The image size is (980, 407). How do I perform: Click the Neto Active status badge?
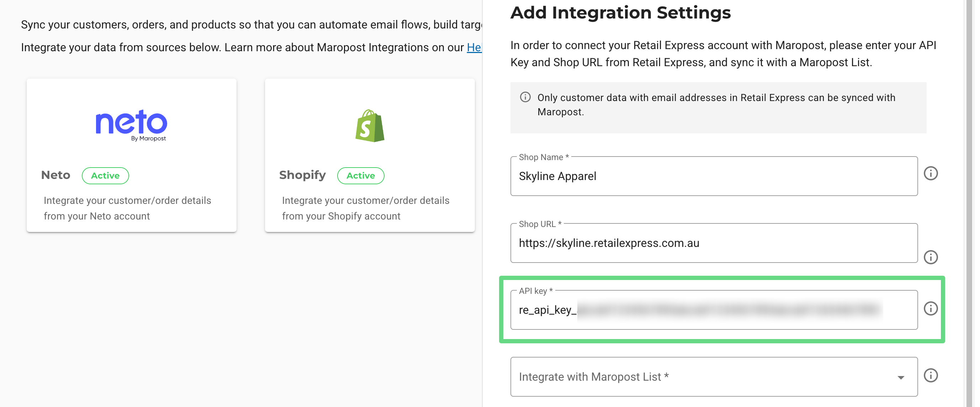(105, 176)
